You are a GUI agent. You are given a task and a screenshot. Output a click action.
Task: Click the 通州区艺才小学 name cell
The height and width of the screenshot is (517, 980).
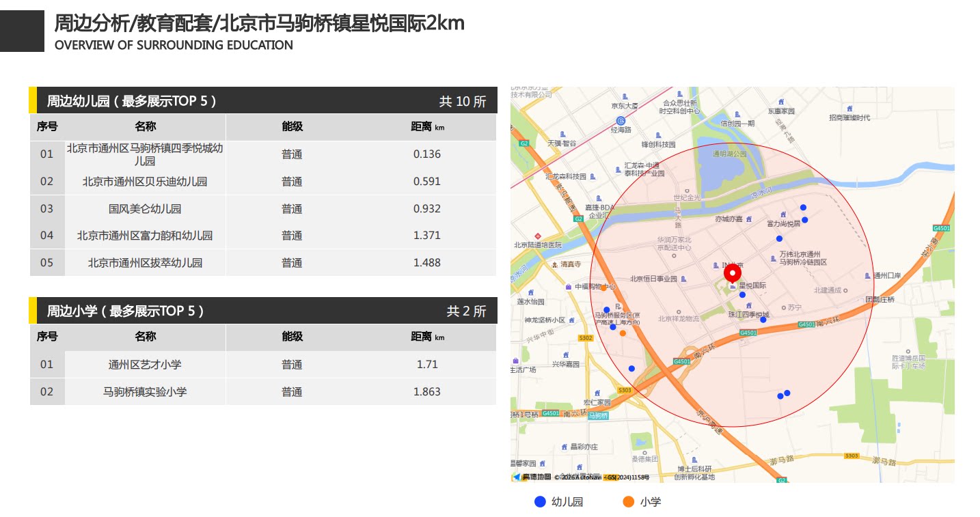coord(145,365)
